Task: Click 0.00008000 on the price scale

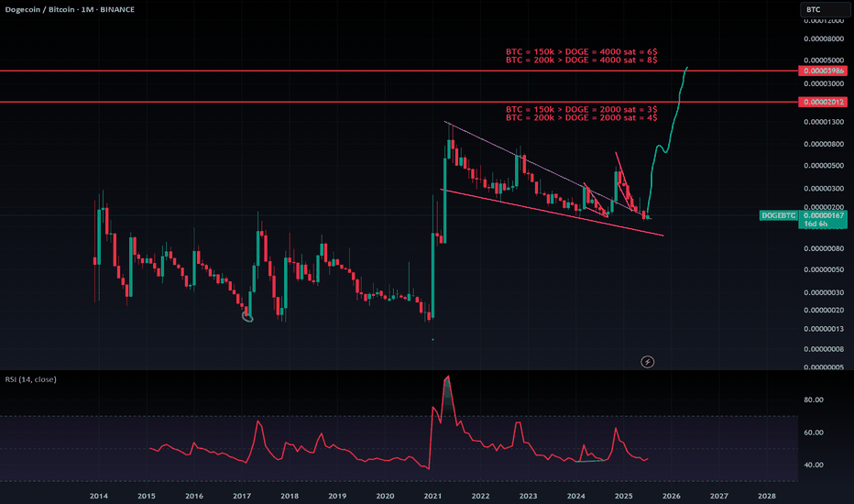Action: [x=824, y=39]
